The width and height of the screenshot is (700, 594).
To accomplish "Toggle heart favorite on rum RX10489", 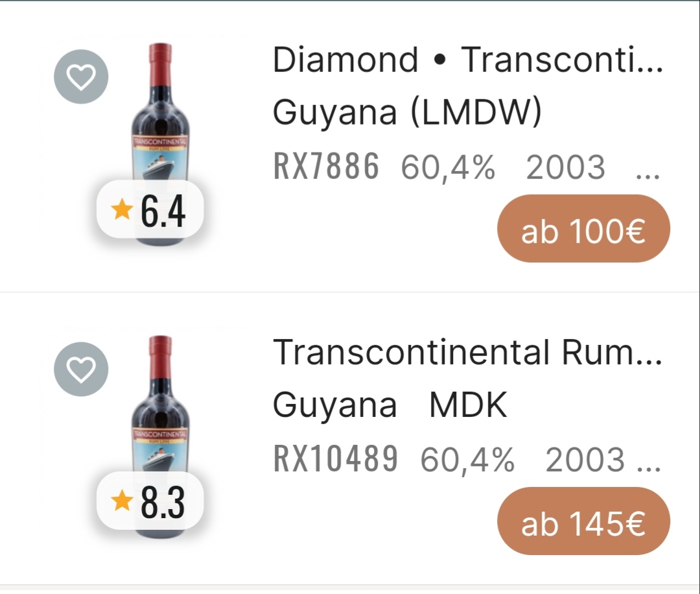I will [81, 370].
